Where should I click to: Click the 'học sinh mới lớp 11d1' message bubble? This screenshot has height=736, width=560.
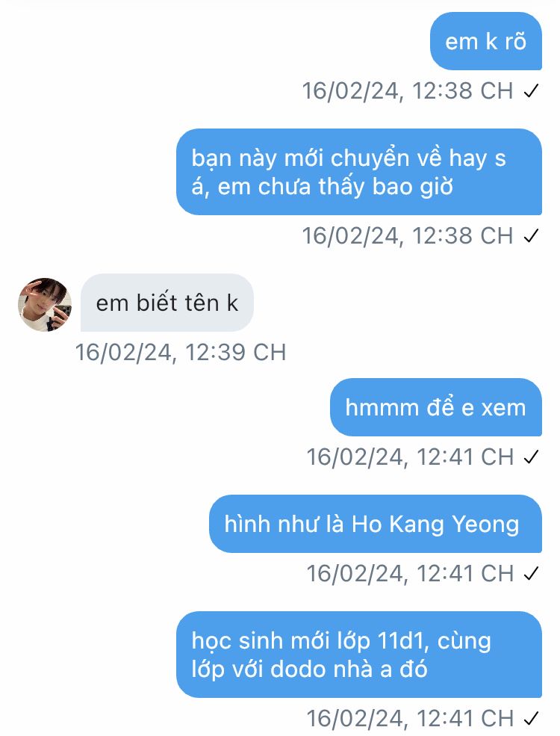click(359, 655)
